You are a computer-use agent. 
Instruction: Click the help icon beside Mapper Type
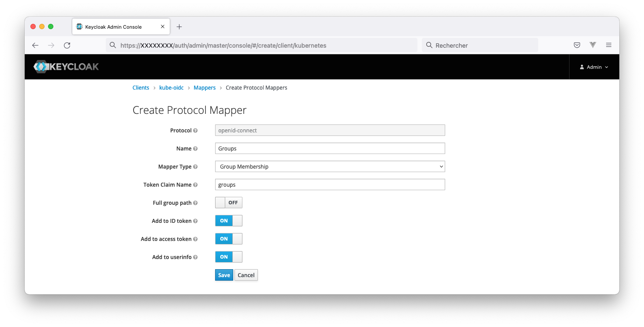(x=195, y=167)
